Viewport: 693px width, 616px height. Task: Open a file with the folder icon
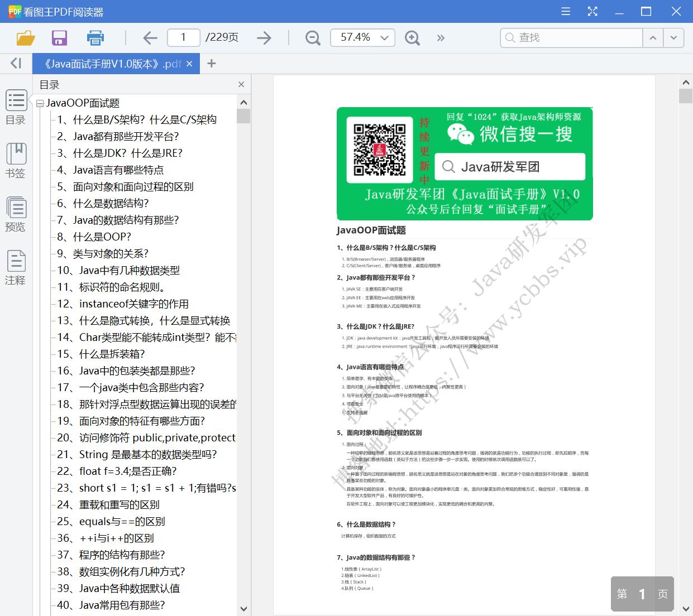26,38
